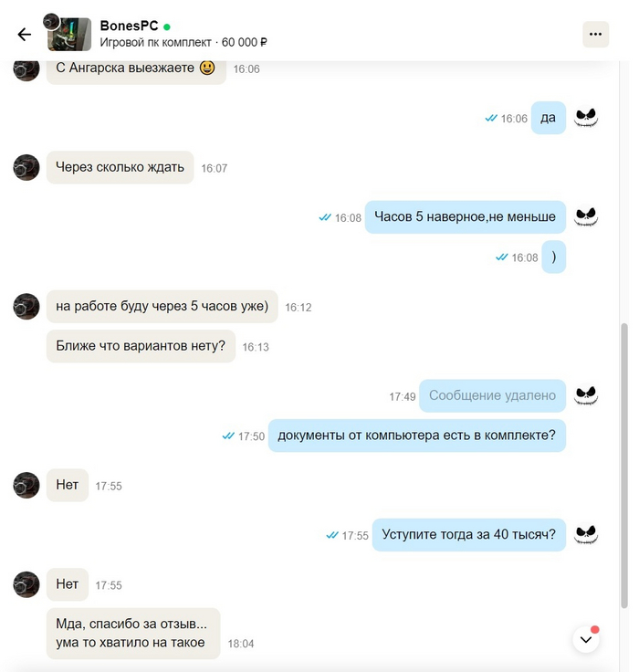
Task: Click seller avatar beside 'Через сколько ждать'
Action: pos(26,168)
